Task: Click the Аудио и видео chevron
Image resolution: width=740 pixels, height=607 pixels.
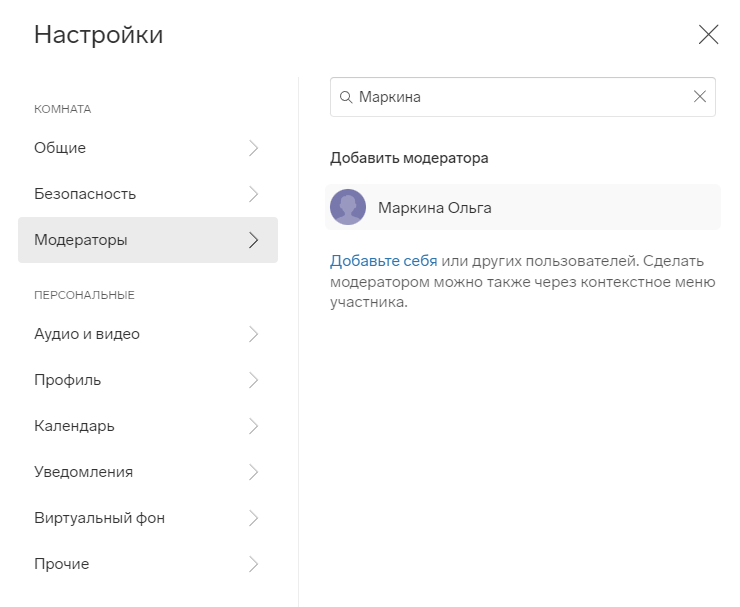Action: (x=253, y=334)
